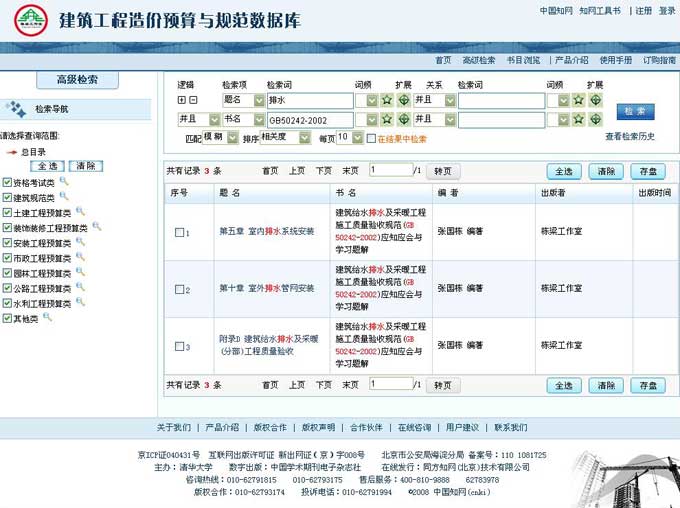
Task: Click the magnifier icon beside 装饰装修工程预算类
Action: [x=95, y=227]
